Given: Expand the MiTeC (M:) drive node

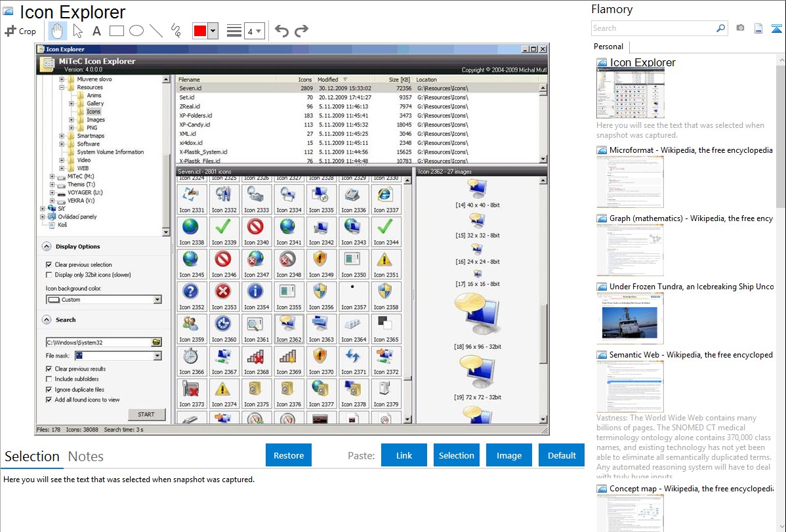Looking at the screenshot, I should (x=52, y=176).
